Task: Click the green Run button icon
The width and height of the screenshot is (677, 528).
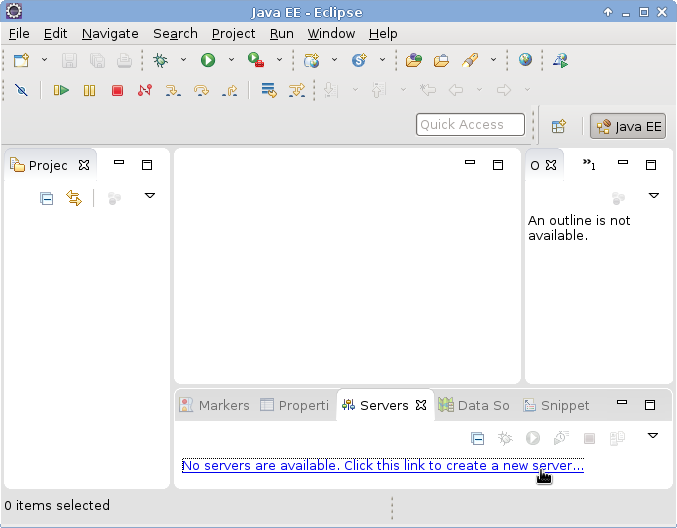Action: coord(208,60)
